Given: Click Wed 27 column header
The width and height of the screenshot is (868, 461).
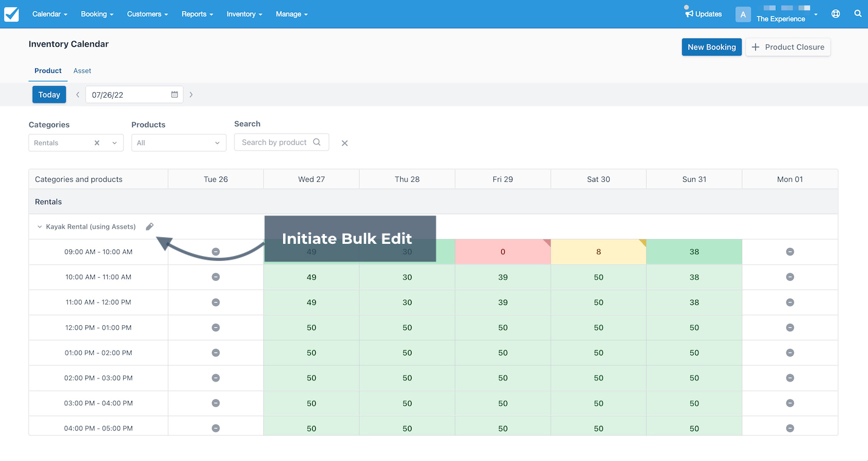Looking at the screenshot, I should click(x=312, y=179).
